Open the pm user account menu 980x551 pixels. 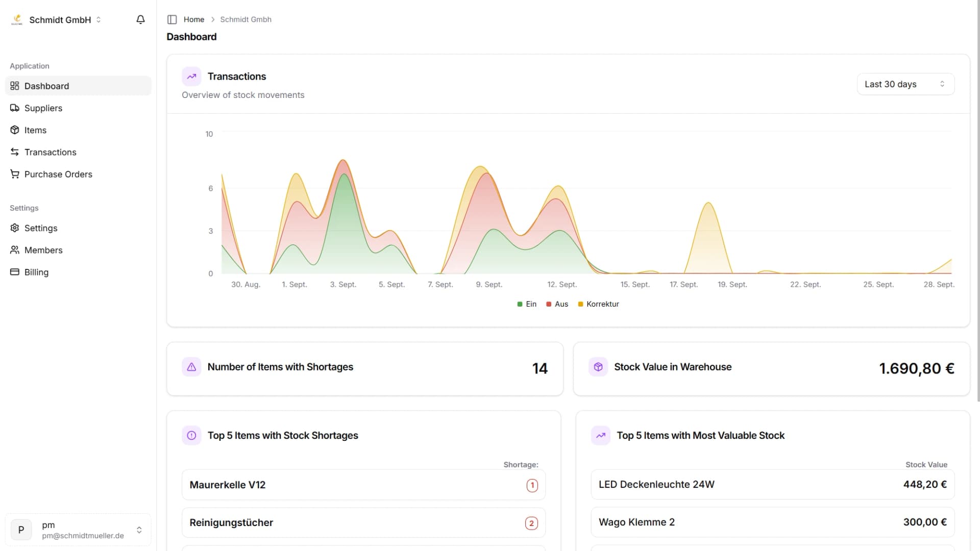[78, 530]
